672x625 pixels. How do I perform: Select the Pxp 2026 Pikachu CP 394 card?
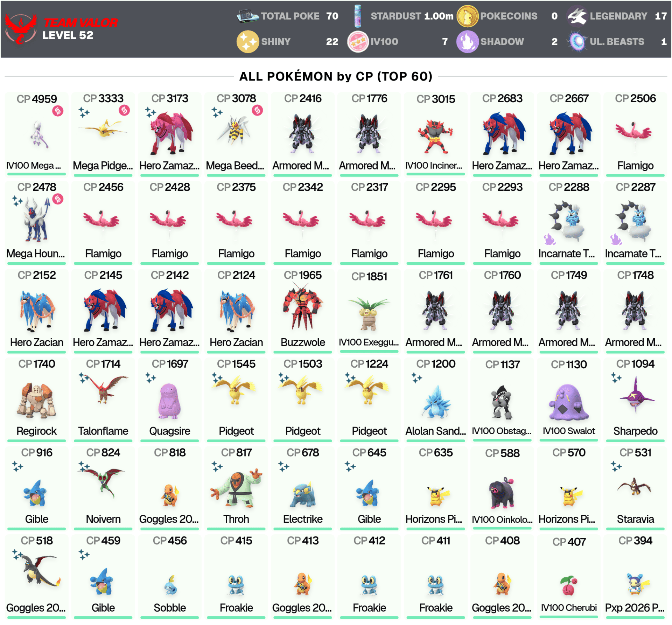point(635,576)
